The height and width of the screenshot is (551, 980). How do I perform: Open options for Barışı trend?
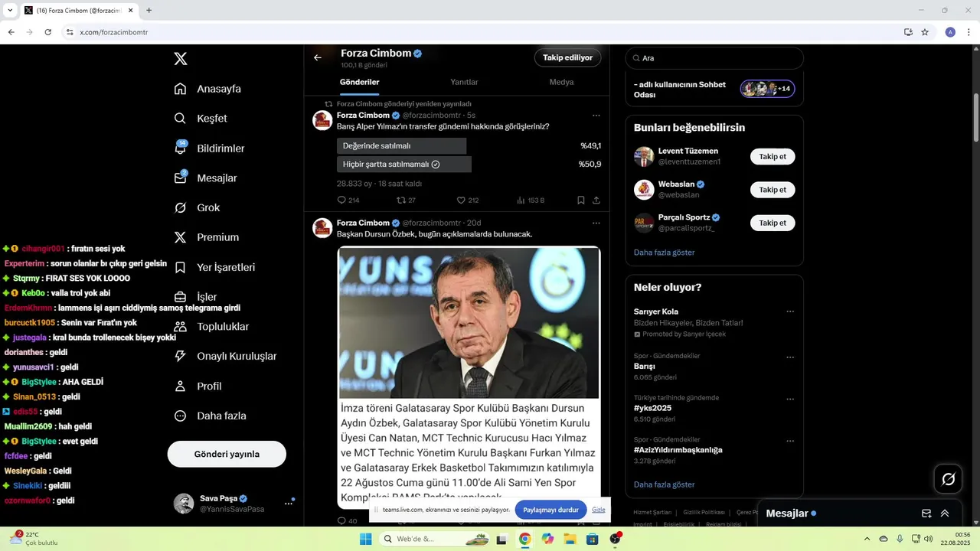tap(790, 357)
